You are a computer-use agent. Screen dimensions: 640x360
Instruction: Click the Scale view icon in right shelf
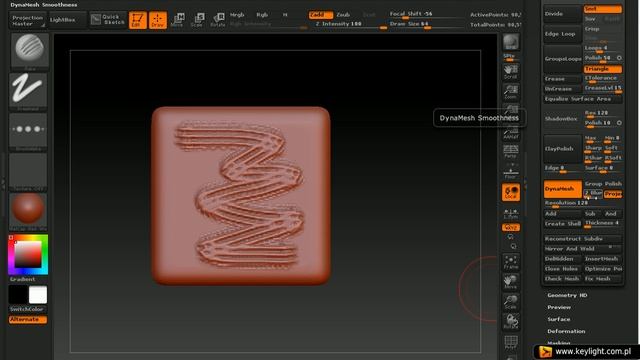[x=511, y=302]
